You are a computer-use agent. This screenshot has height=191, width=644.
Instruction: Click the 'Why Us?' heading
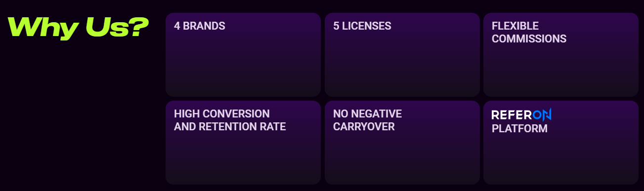click(x=78, y=27)
